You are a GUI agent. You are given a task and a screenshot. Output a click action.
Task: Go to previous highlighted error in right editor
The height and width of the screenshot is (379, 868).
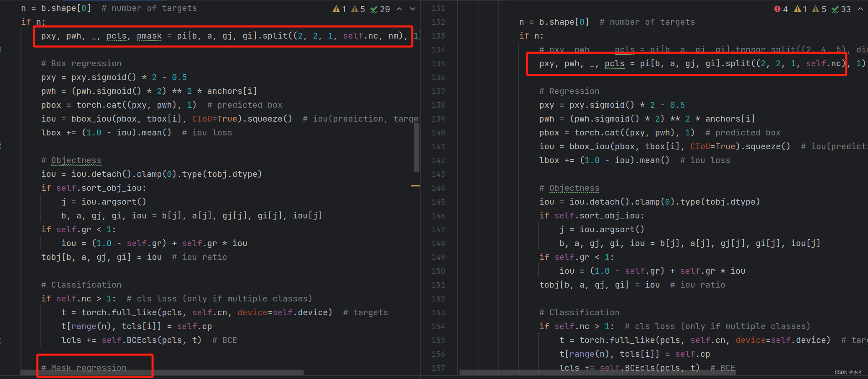coord(860,9)
